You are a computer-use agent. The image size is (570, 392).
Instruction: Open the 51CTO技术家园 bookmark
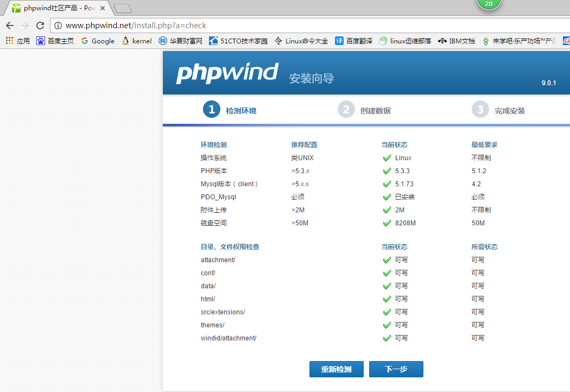click(238, 41)
